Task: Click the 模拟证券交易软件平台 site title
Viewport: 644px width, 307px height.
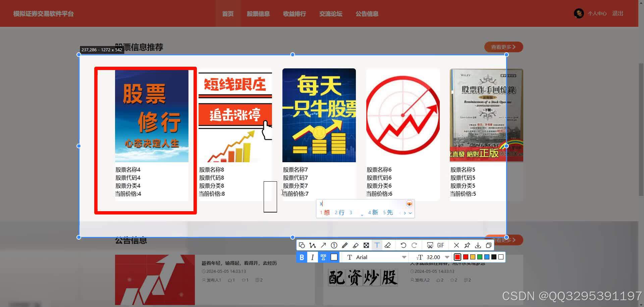Action: pyautogui.click(x=44, y=14)
